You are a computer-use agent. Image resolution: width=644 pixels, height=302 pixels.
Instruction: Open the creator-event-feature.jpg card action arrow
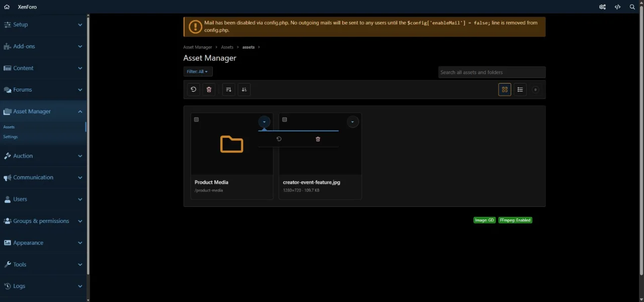coord(352,122)
